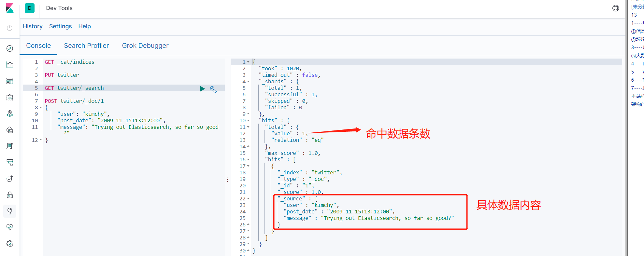Click "user": "kimchy" in request editor

[x=83, y=114]
